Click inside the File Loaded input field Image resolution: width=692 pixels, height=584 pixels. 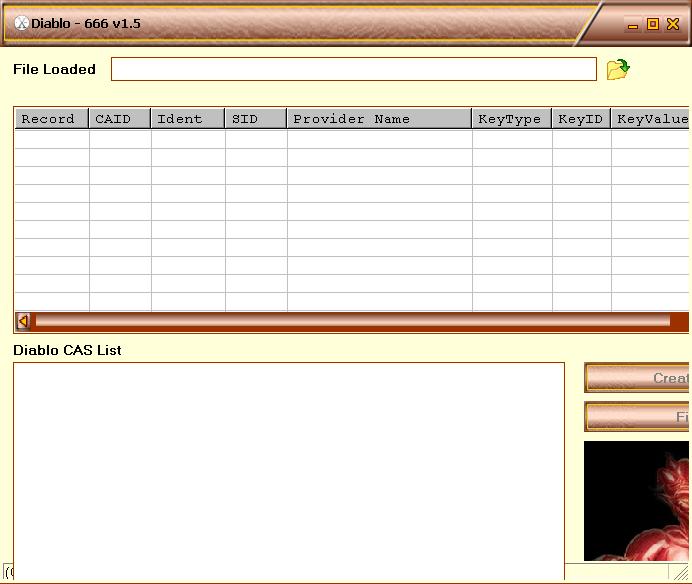354,69
